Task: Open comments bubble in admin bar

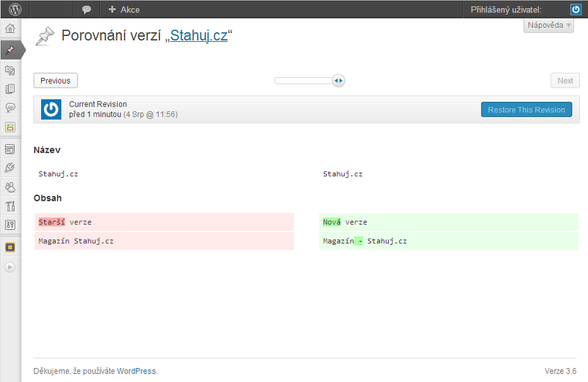Action: (87, 10)
